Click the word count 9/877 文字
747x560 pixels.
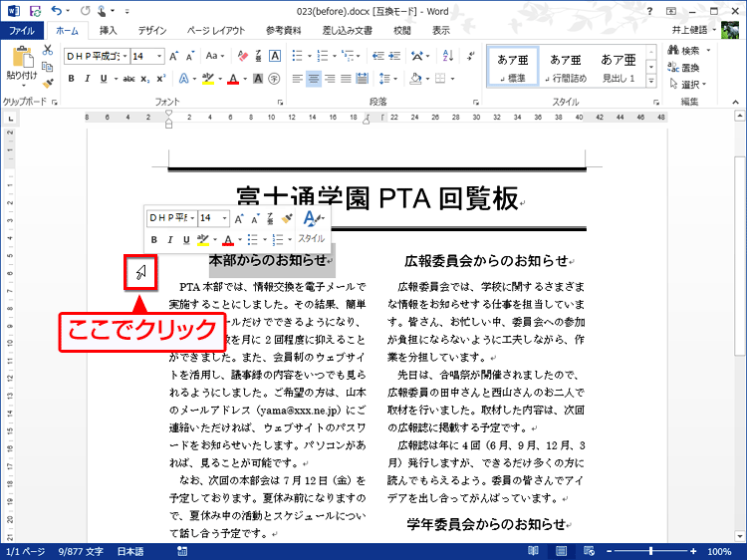[81, 552]
